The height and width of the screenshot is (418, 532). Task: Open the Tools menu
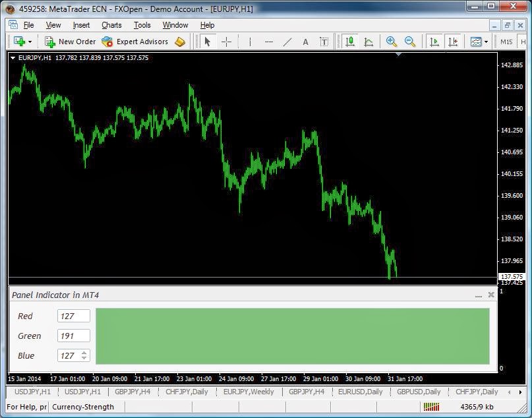click(x=142, y=25)
